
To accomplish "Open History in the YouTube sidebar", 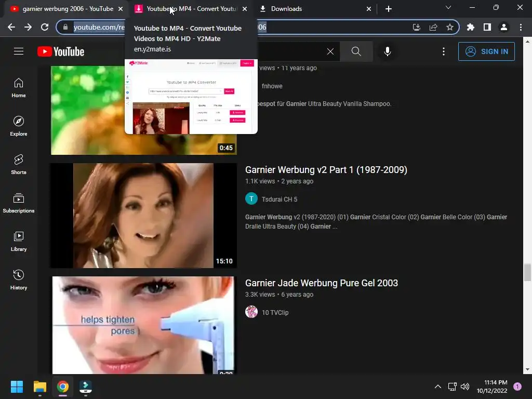I will [x=19, y=280].
